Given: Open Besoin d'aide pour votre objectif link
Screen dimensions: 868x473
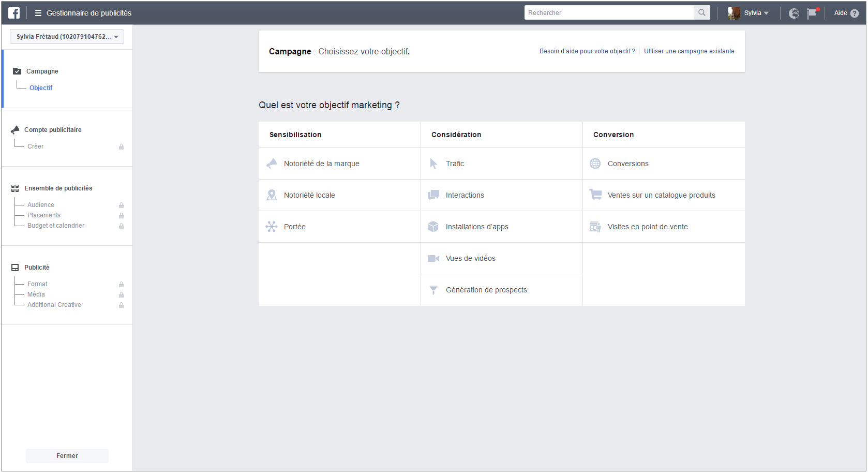Looking at the screenshot, I should click(587, 51).
